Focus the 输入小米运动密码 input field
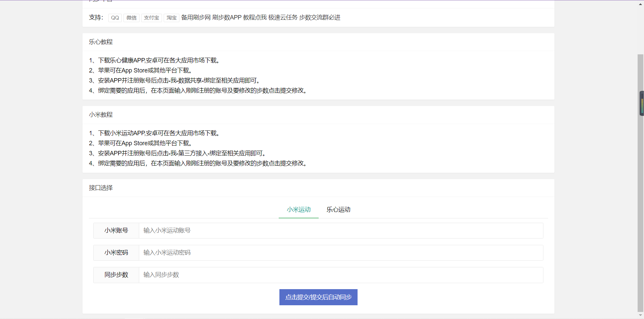The width and height of the screenshot is (644, 319). pos(341,253)
